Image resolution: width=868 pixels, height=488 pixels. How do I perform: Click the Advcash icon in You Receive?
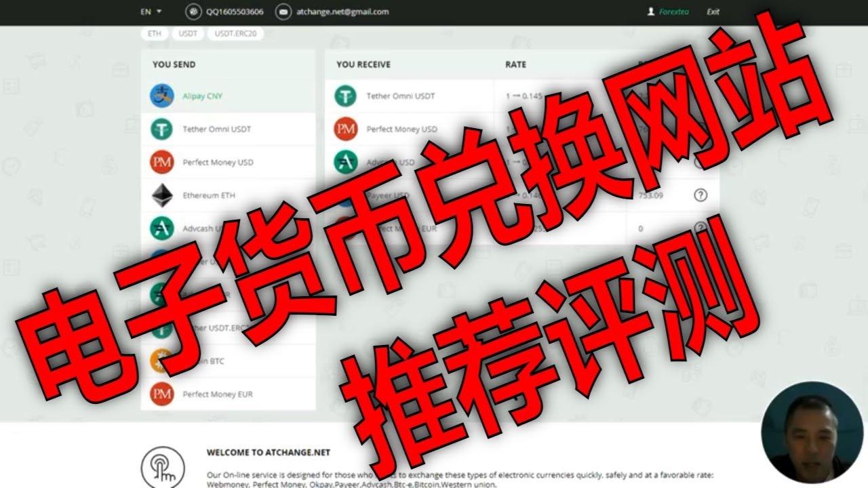pos(346,162)
